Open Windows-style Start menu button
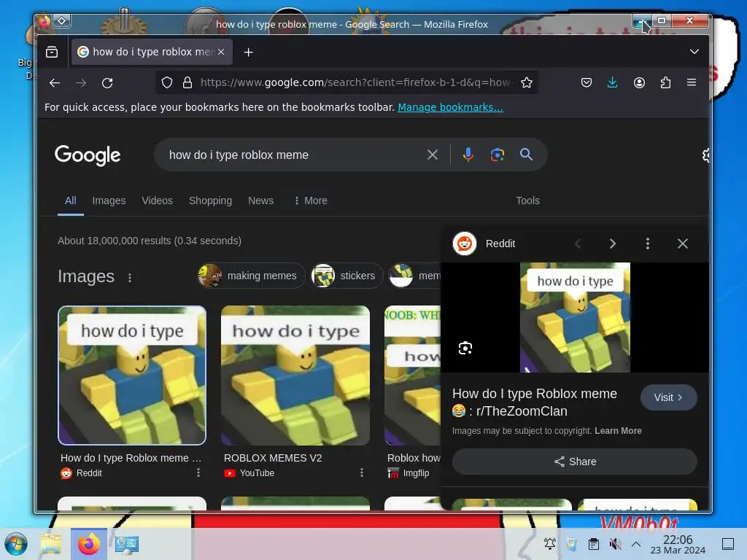The height and width of the screenshot is (560, 747). [16, 544]
